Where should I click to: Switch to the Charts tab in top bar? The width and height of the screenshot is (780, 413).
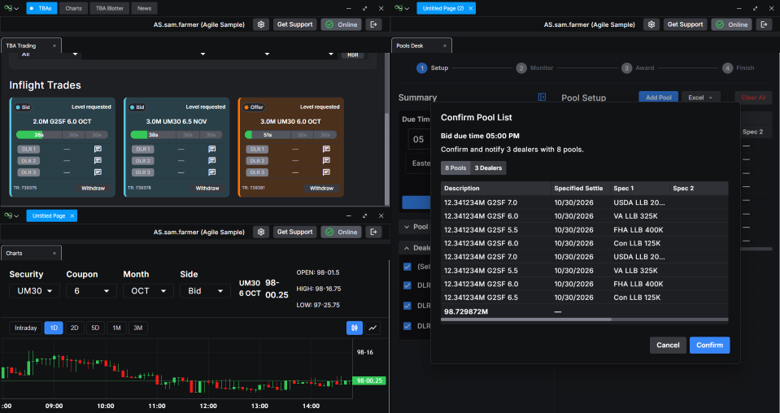point(74,8)
